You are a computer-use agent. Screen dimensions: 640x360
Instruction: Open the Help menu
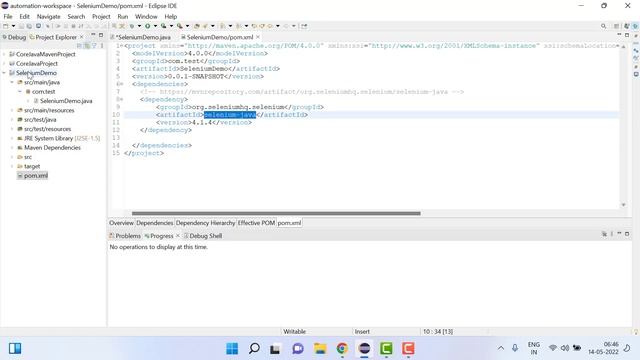tap(171, 17)
